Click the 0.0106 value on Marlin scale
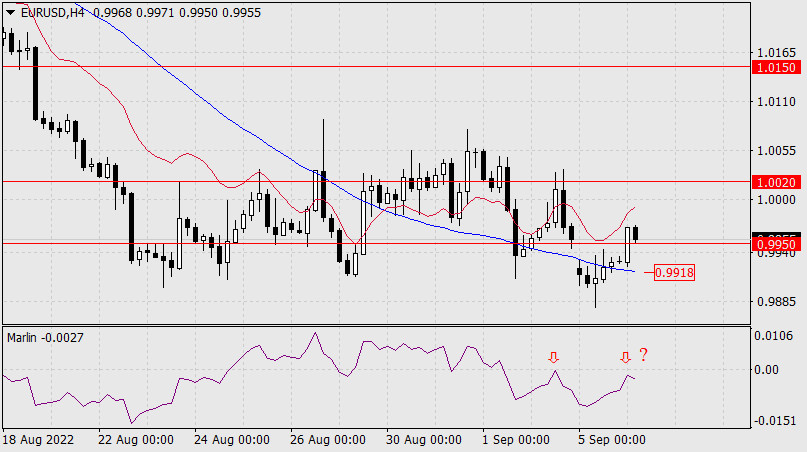The width and height of the screenshot is (807, 452). tap(776, 335)
